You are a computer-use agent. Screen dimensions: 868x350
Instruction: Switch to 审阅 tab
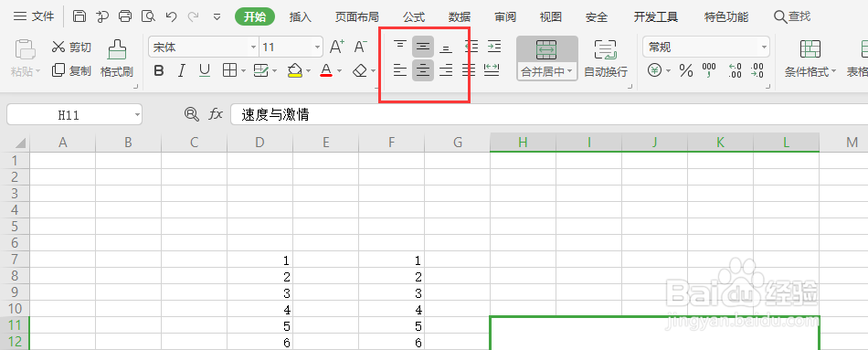coord(505,17)
